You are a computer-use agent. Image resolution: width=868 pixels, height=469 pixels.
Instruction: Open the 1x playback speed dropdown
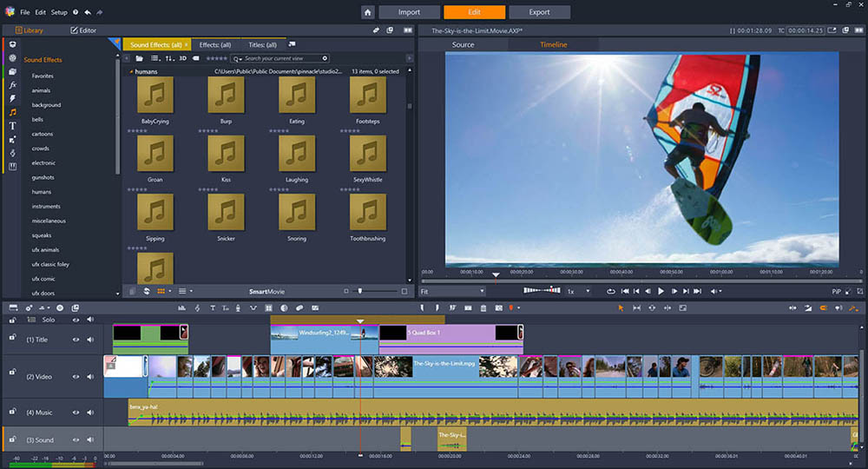click(x=578, y=292)
